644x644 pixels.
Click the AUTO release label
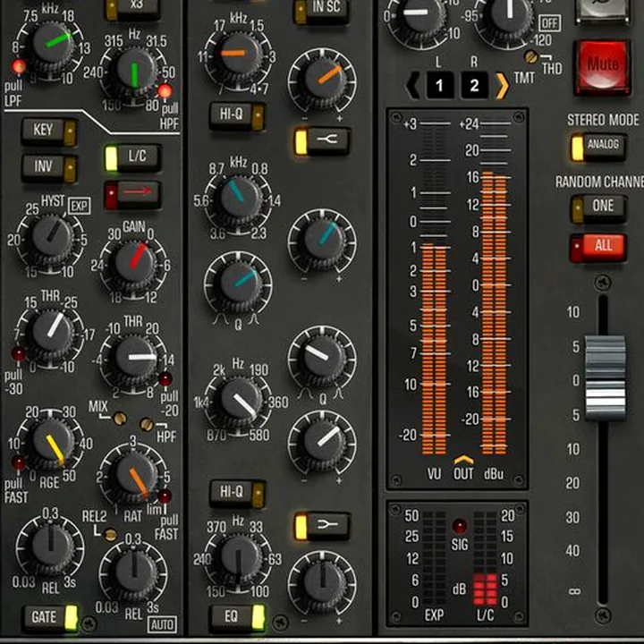(x=162, y=624)
